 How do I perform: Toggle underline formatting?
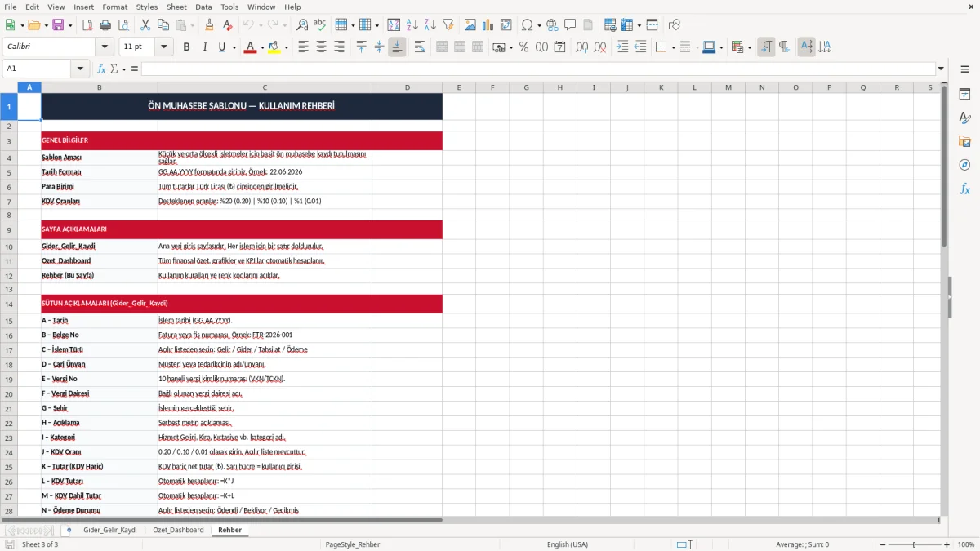pyautogui.click(x=222, y=47)
